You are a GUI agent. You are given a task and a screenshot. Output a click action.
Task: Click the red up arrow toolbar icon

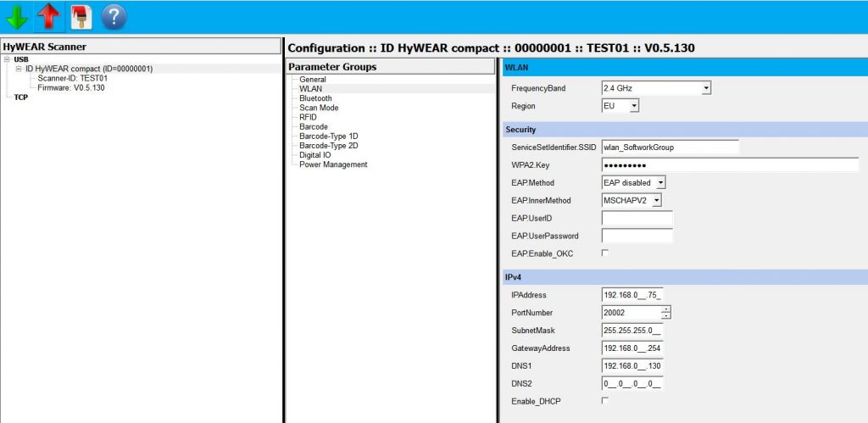48,17
